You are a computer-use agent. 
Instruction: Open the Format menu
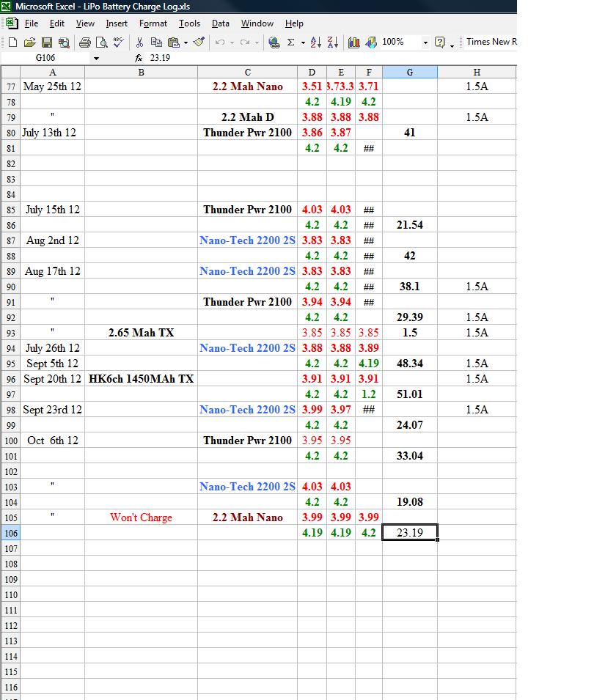pyautogui.click(x=153, y=23)
